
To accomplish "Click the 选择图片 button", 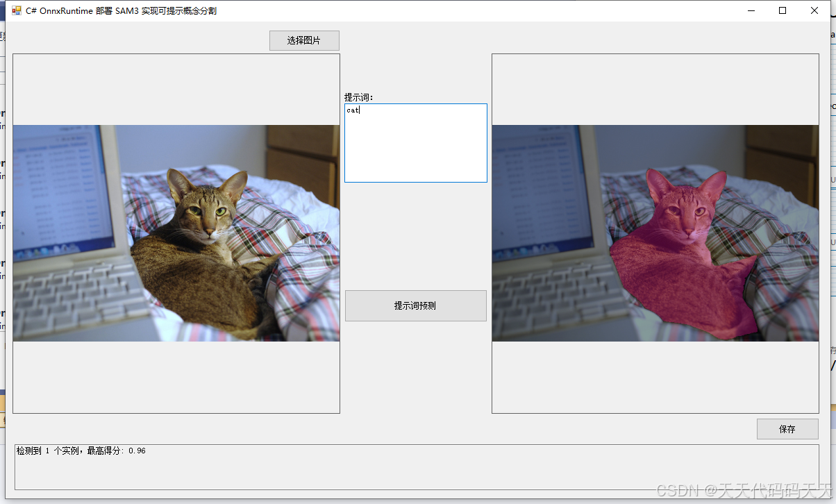I will (x=304, y=41).
